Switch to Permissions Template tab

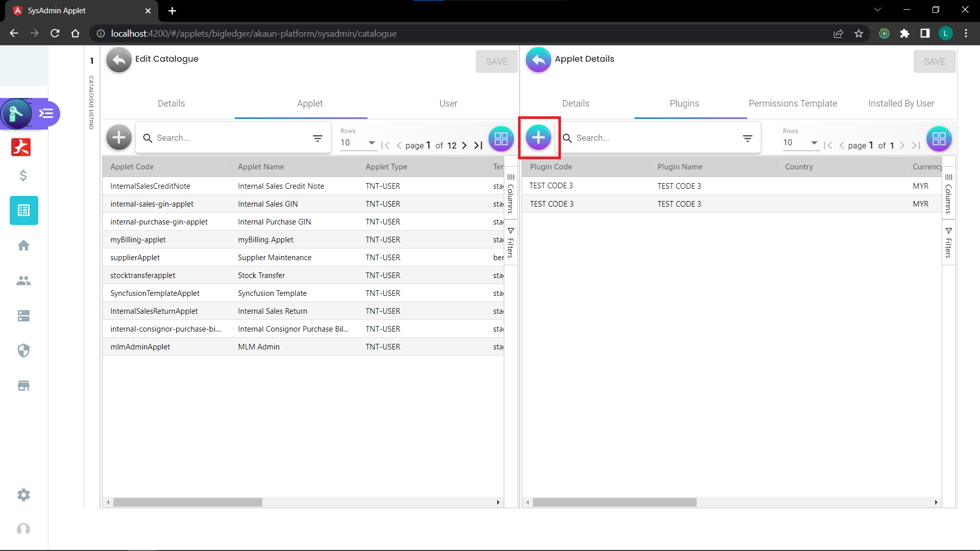792,104
